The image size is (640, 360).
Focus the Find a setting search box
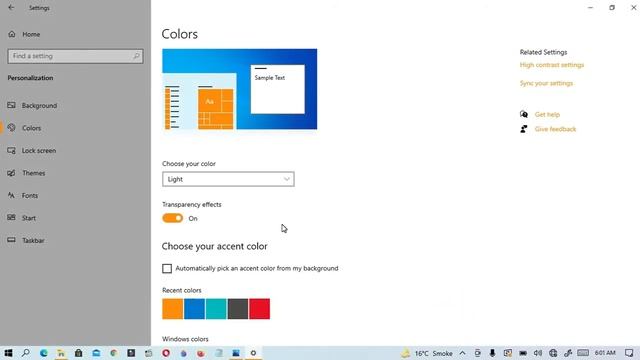[75, 56]
